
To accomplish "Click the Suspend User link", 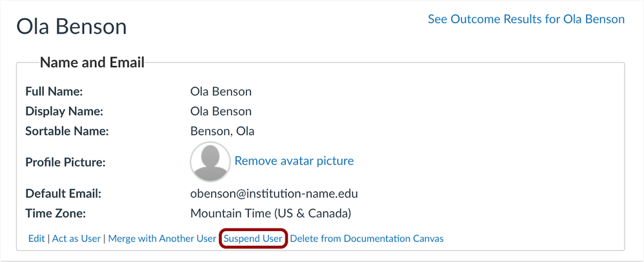I will pos(253,239).
